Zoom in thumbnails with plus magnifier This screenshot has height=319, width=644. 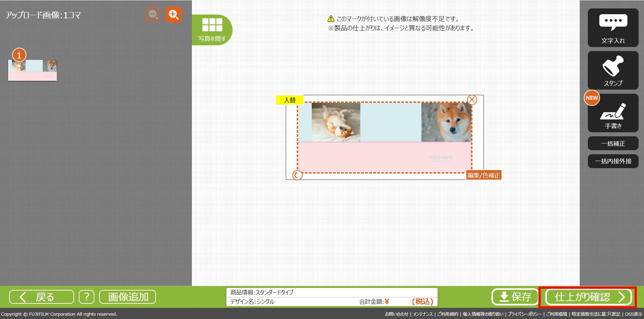pos(174,15)
